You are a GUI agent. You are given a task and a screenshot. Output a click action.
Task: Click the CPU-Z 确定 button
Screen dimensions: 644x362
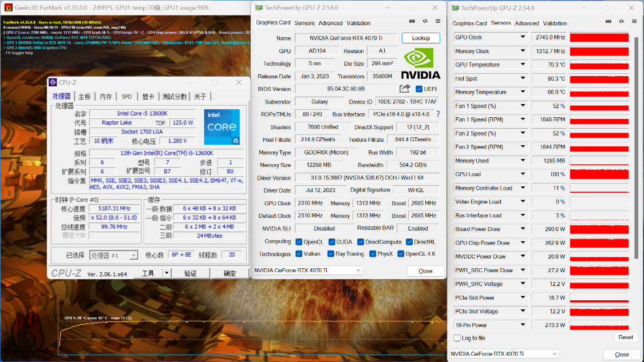(x=230, y=273)
